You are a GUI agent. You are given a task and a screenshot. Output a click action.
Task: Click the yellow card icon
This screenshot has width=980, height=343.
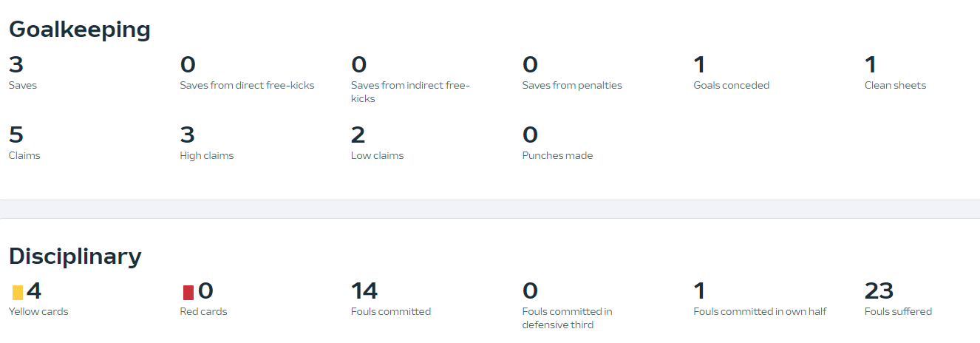[x=18, y=292]
